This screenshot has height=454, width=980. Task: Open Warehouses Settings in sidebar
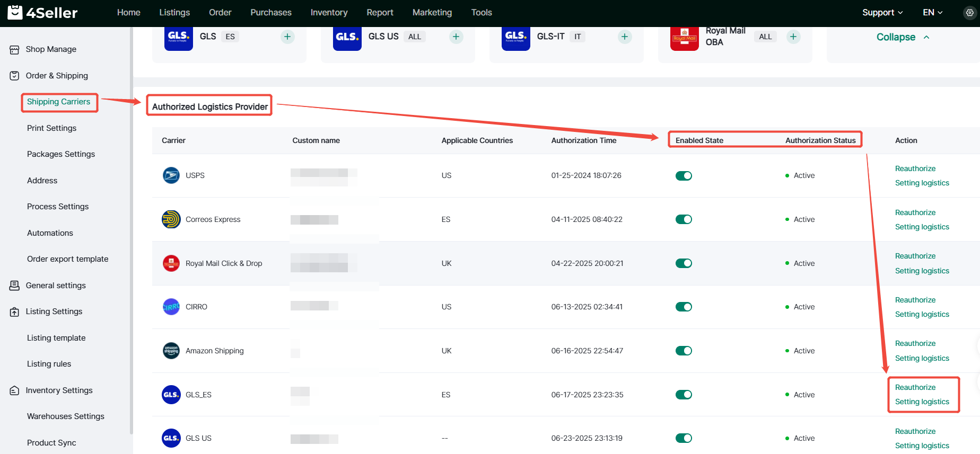pyautogui.click(x=66, y=416)
